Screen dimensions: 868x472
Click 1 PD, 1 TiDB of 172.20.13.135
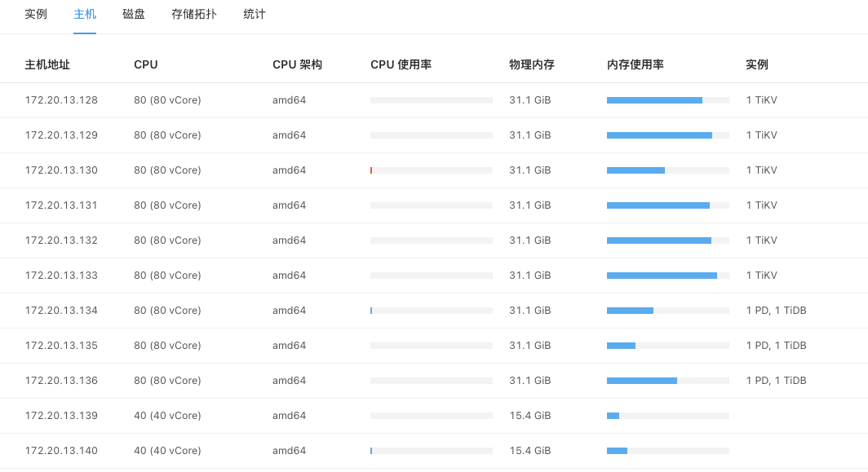776,346
